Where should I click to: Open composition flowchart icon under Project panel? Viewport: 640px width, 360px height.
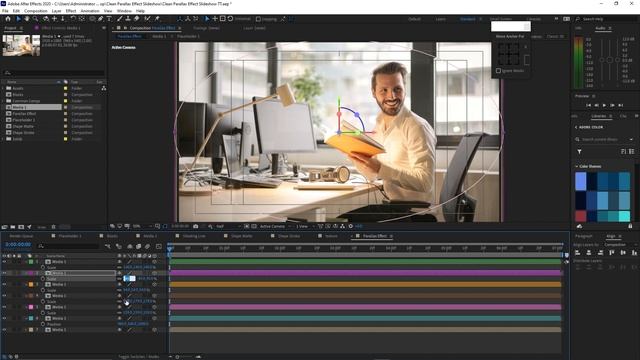104,88
